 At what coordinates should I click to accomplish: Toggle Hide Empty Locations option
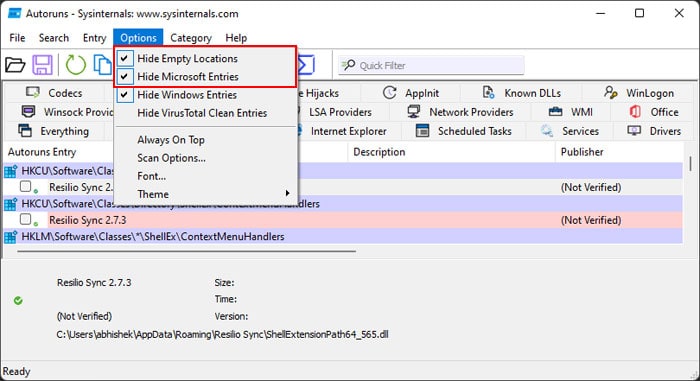pyautogui.click(x=205, y=58)
